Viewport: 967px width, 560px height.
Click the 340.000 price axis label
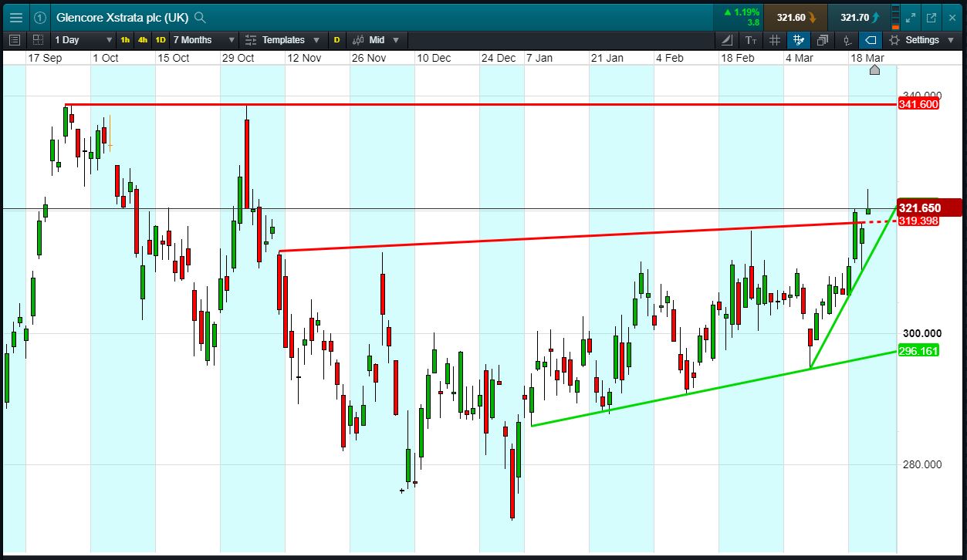[921, 96]
